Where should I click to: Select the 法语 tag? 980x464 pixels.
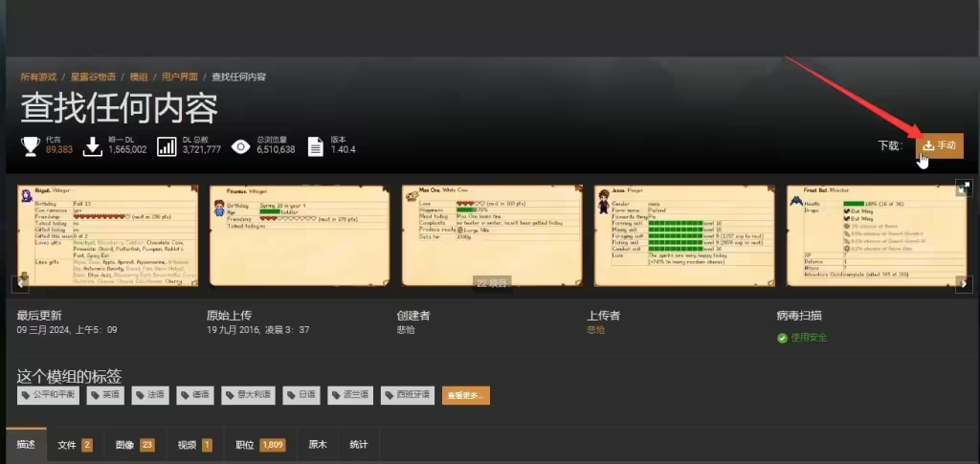pyautogui.click(x=150, y=395)
